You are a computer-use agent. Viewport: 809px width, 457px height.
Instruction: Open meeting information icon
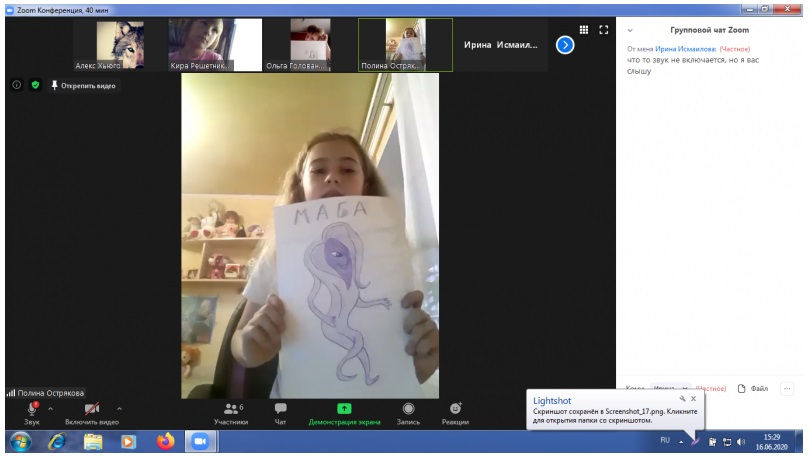[17, 85]
